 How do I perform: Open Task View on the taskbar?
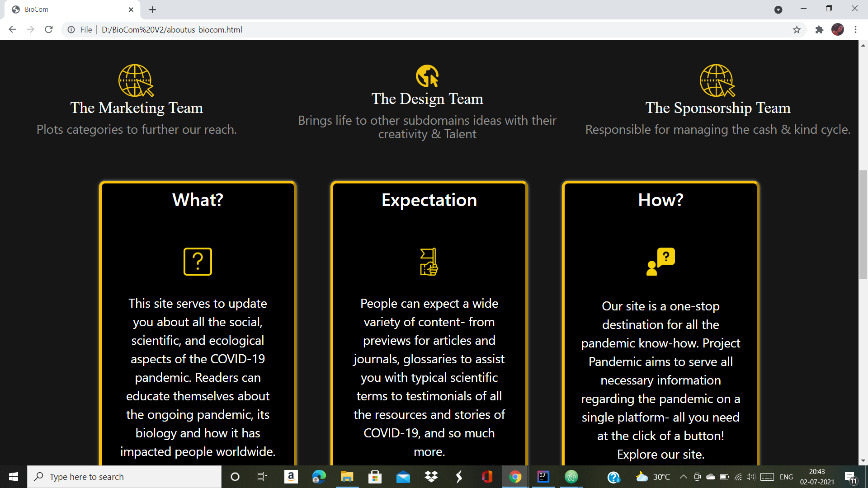click(x=262, y=477)
